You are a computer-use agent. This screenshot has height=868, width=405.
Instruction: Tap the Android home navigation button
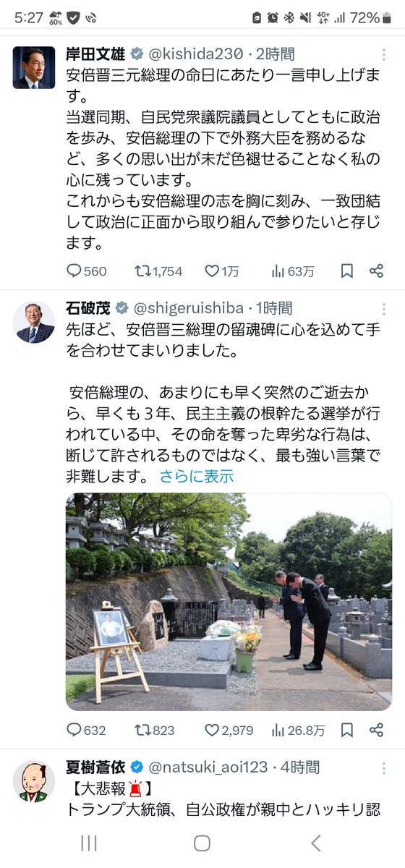pos(202,843)
